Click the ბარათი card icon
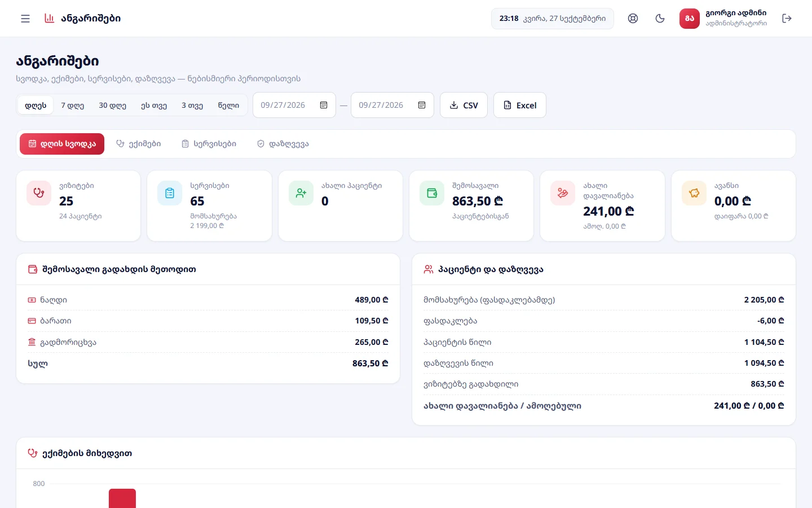 point(32,321)
